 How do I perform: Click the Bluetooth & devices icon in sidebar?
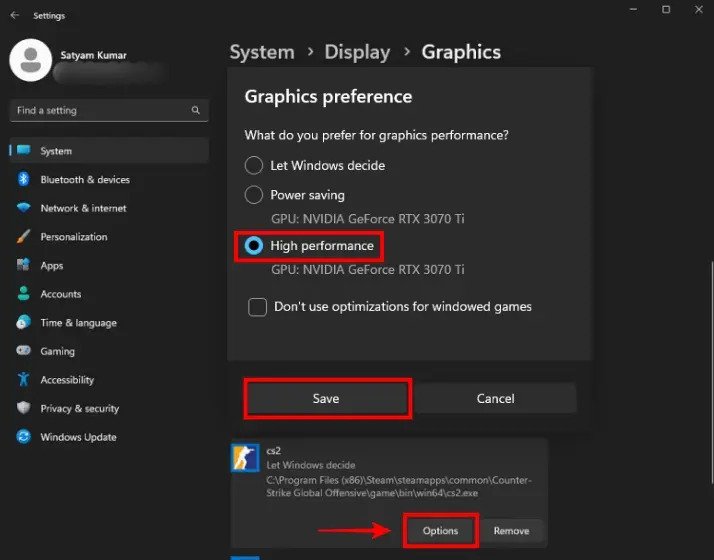point(23,180)
